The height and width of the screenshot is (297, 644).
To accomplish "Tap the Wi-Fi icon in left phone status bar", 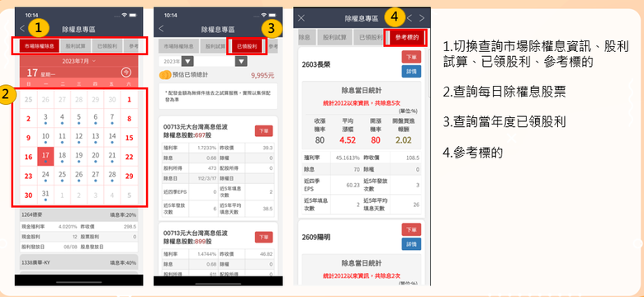I will click(x=124, y=15).
